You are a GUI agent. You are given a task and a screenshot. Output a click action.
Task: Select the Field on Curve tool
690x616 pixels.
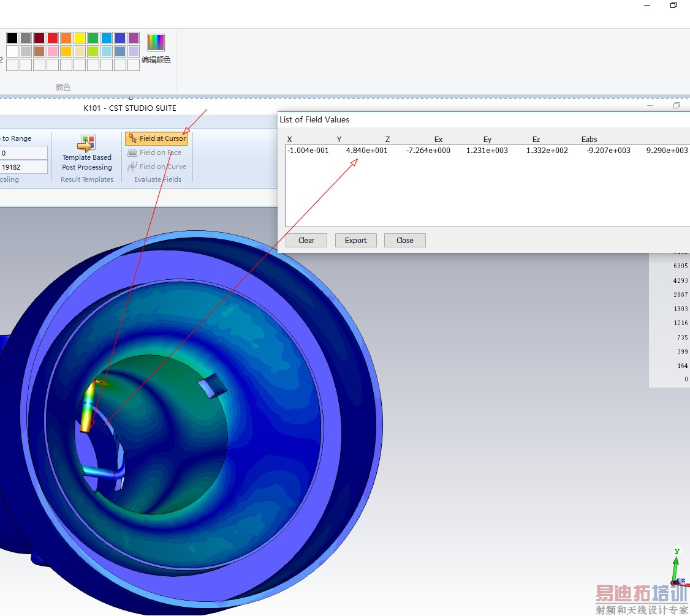[157, 167]
